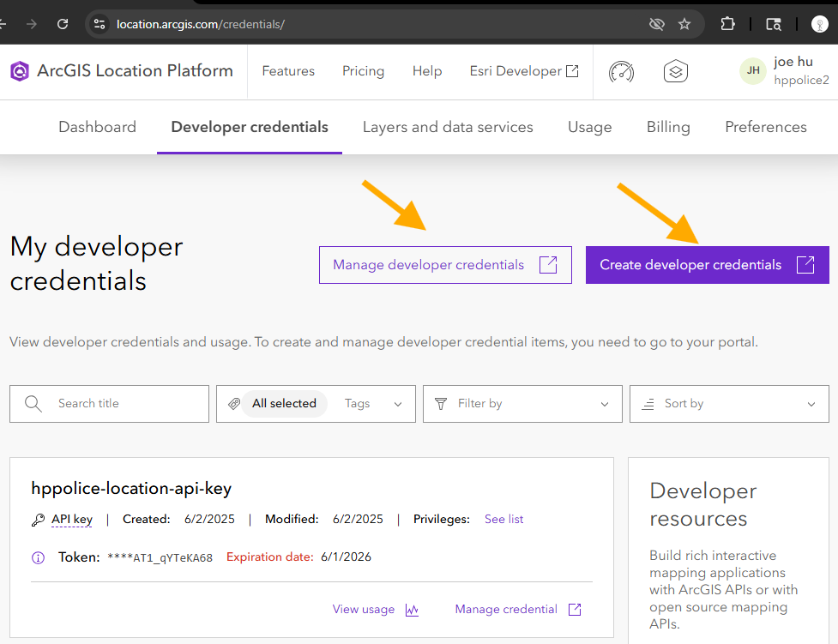
Task: Reload the page with browser refresh icon
Action: [63, 24]
